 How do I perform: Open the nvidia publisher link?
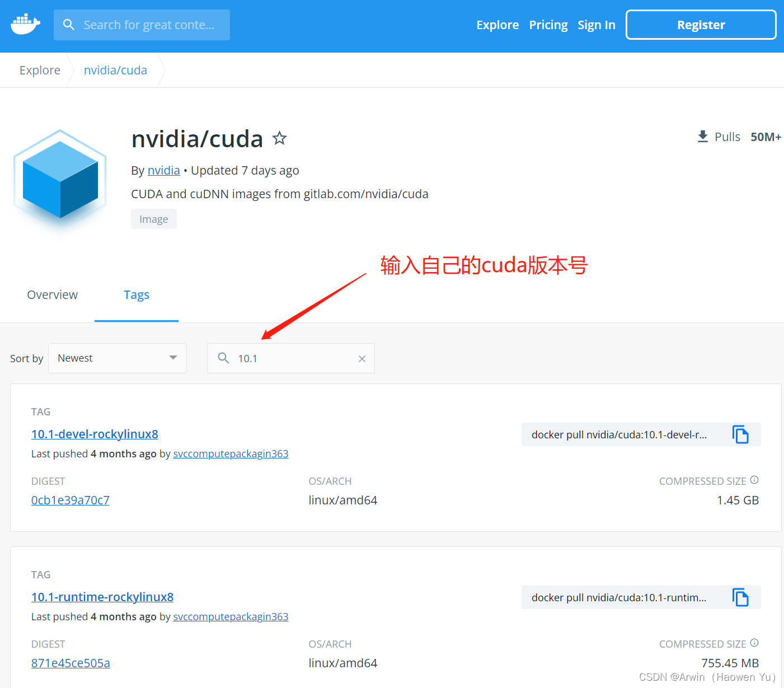pos(164,170)
